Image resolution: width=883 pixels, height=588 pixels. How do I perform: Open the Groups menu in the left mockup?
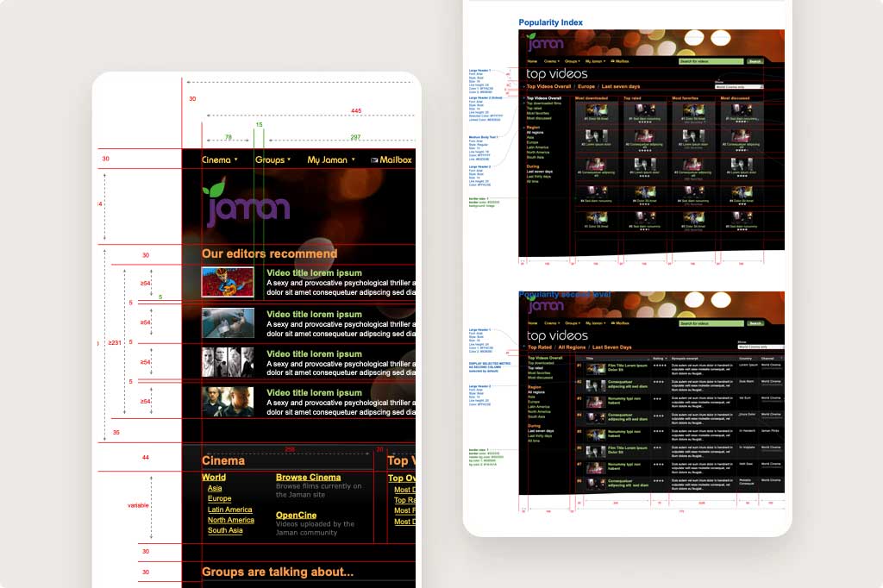272,160
